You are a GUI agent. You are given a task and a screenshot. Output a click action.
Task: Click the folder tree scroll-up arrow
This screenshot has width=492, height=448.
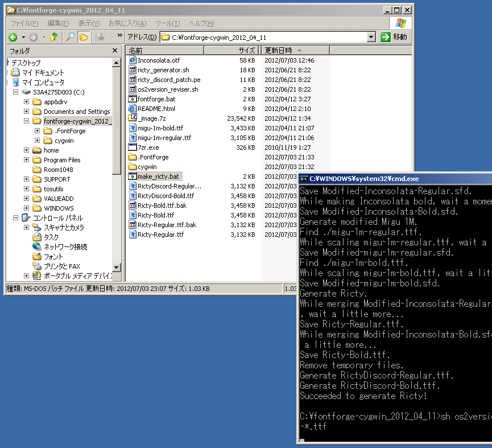(116, 63)
